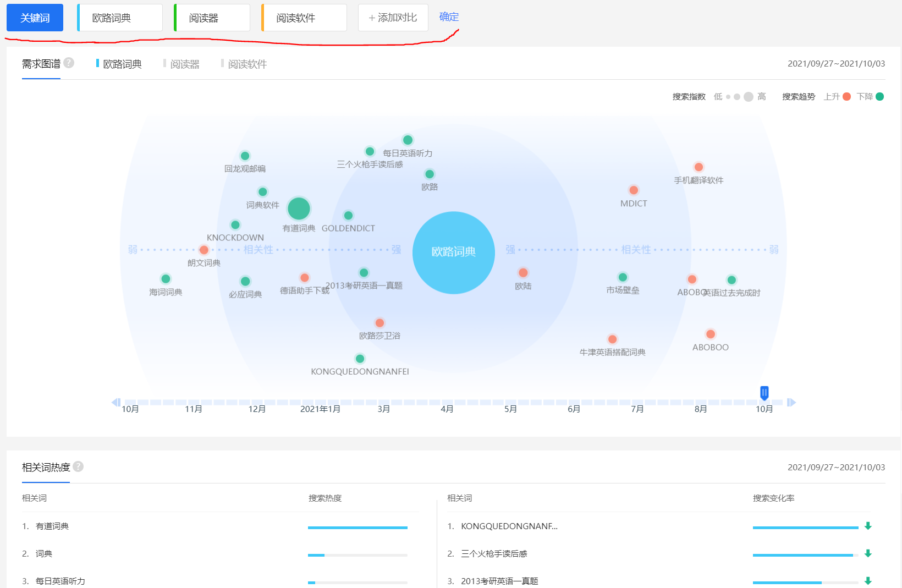Click the 德语助手下载 red node
The image size is (902, 588).
click(x=305, y=278)
